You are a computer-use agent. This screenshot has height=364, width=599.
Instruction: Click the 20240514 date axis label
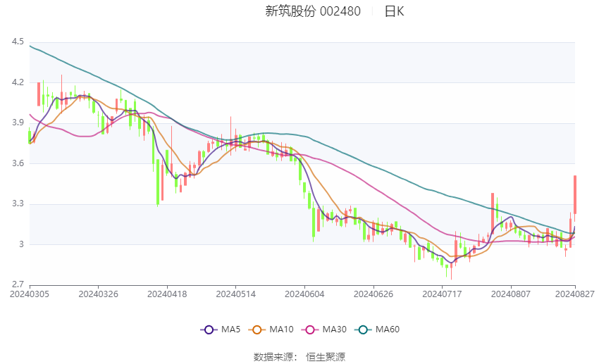click(x=236, y=293)
